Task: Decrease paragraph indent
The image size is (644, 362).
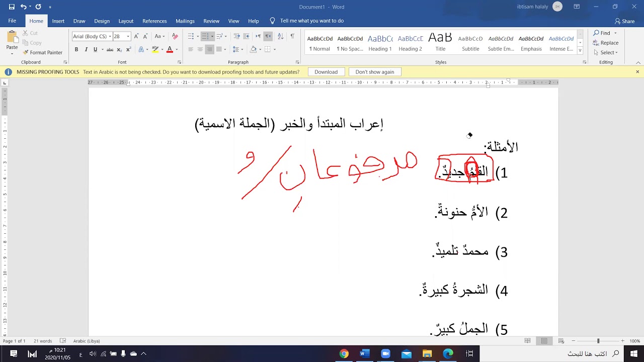Action: pyautogui.click(x=237, y=36)
